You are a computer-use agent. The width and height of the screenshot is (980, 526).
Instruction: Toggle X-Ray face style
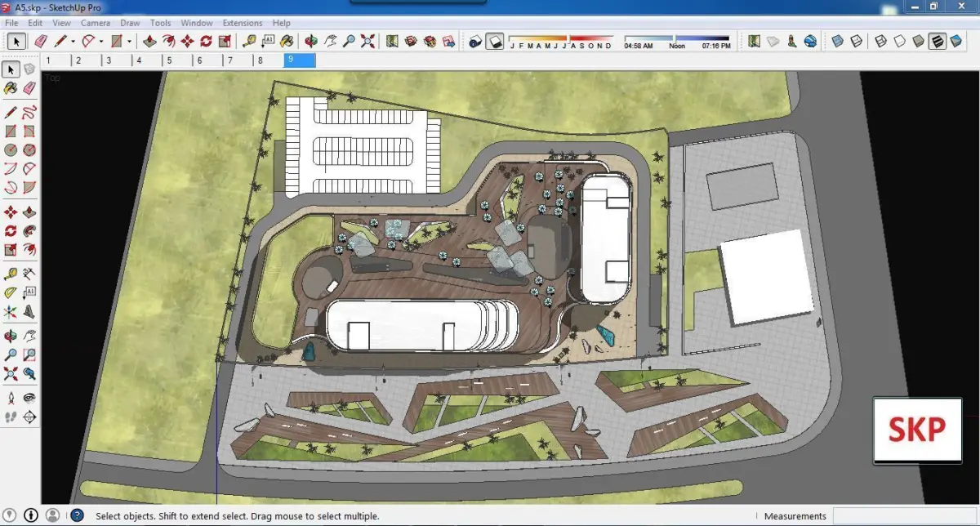pyautogui.click(x=836, y=41)
